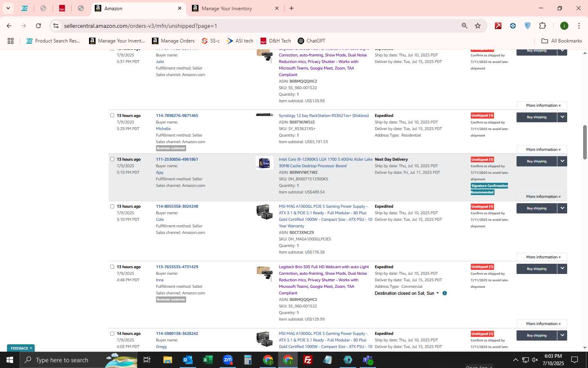Expand Destination closed on Sat, Sun dropdown
The height and width of the screenshot is (368, 588).
[x=407, y=293]
